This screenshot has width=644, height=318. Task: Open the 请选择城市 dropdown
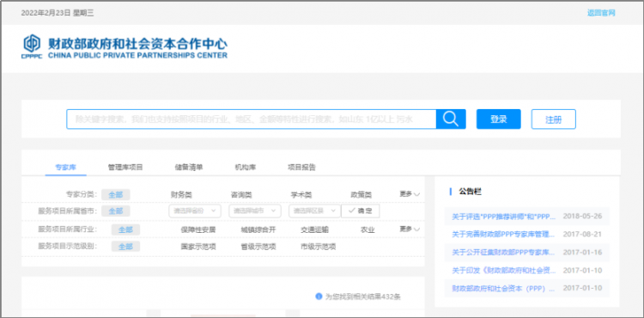click(255, 211)
